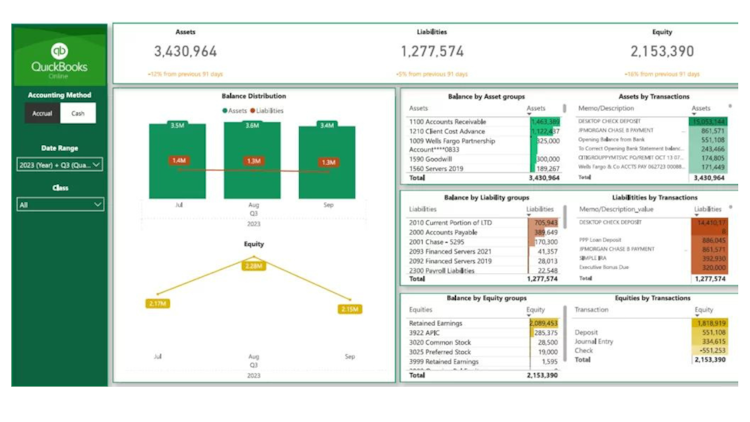This screenshot has width=750, height=422.
Task: Select 2092 Financed Servers 2019 row
Action: click(x=483, y=261)
